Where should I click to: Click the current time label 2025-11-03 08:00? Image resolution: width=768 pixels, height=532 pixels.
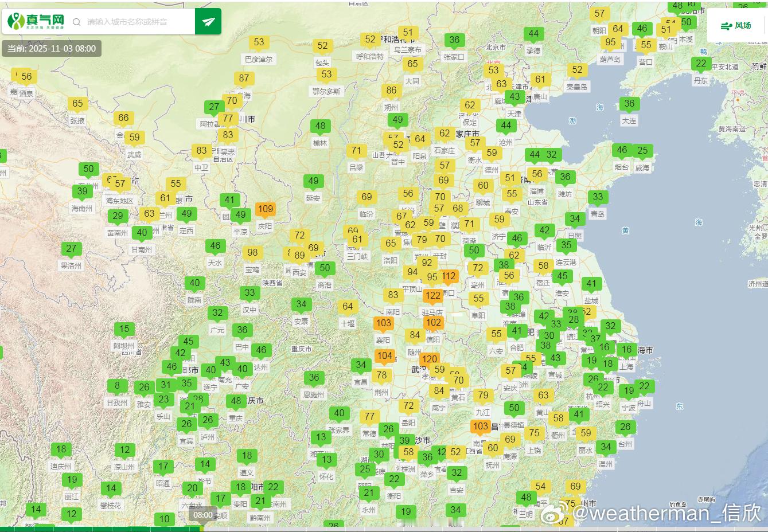tap(52, 49)
